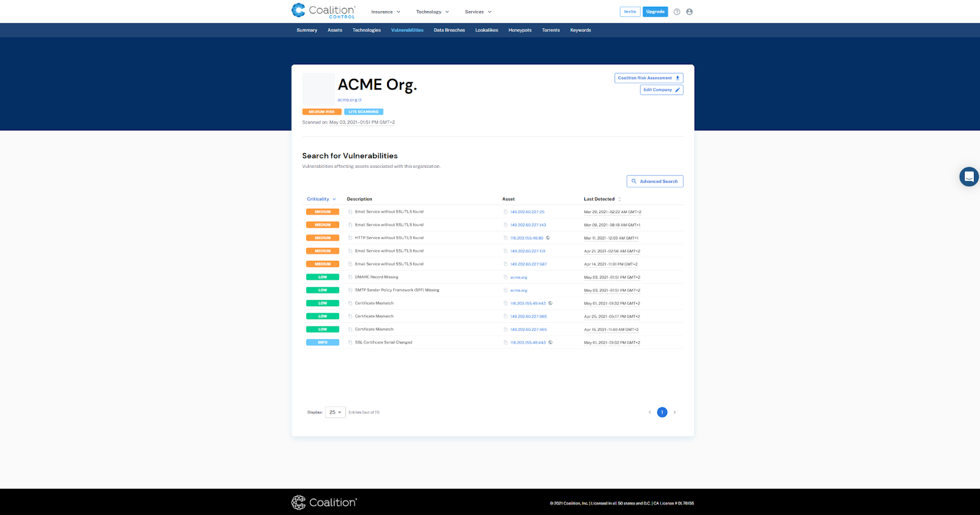The width and height of the screenshot is (980, 515).
Task: Copy icon beside SSL Certificate Serial Changed
Action: click(x=350, y=342)
